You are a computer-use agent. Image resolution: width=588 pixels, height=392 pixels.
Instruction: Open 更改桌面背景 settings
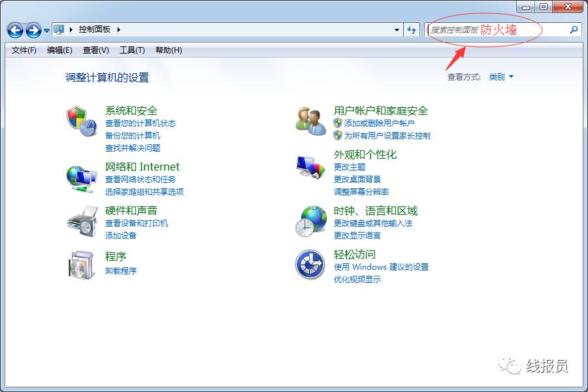coord(357,179)
